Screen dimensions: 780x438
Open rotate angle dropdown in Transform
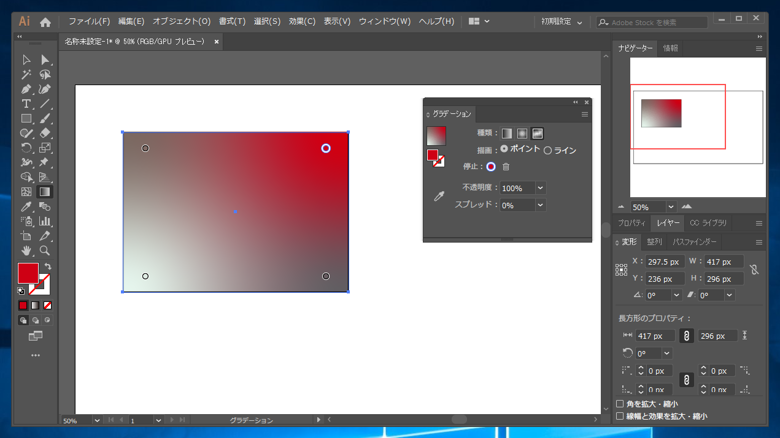pos(677,295)
